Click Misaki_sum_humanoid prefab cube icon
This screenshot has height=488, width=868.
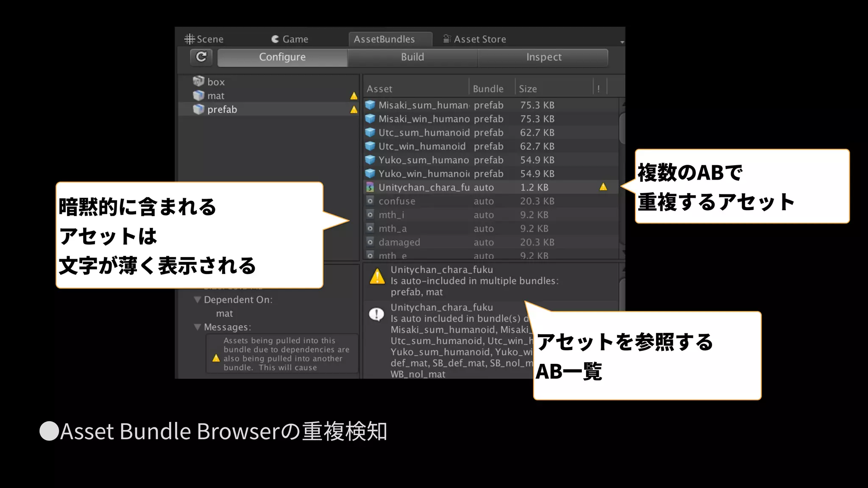point(370,105)
